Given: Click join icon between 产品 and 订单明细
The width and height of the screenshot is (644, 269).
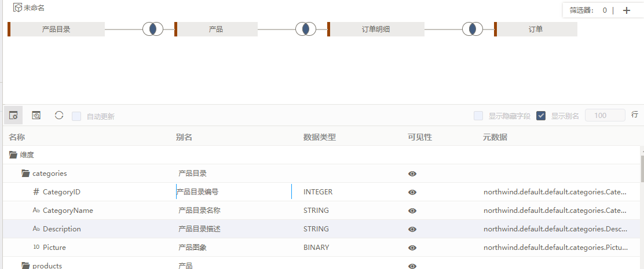Looking at the screenshot, I should point(306,29).
